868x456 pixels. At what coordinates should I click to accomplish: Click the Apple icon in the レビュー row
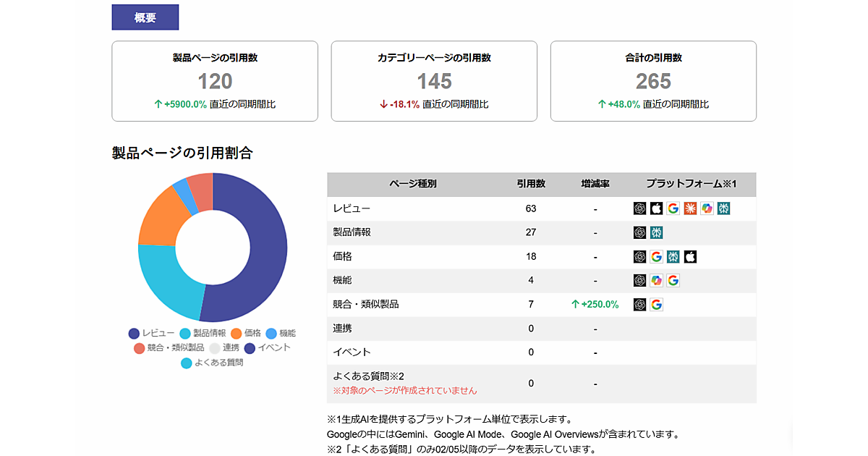(x=656, y=208)
